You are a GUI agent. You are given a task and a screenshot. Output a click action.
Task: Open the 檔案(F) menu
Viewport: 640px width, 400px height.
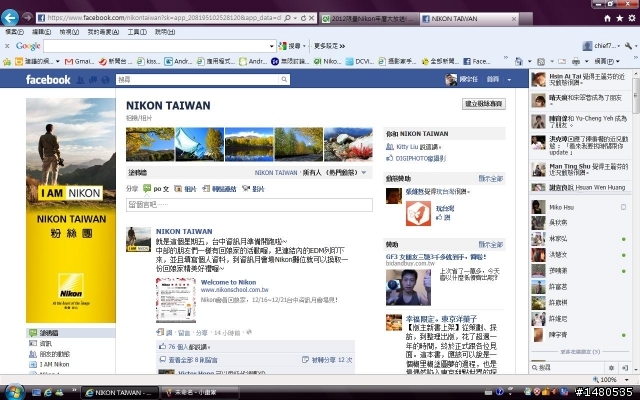pyautogui.click(x=15, y=32)
